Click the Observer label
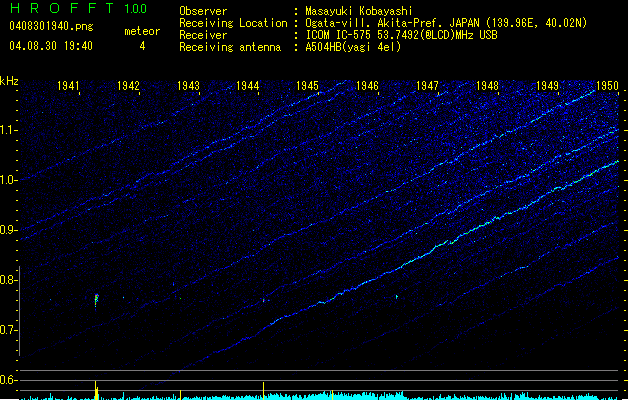This screenshot has width=629, height=400. (x=203, y=11)
